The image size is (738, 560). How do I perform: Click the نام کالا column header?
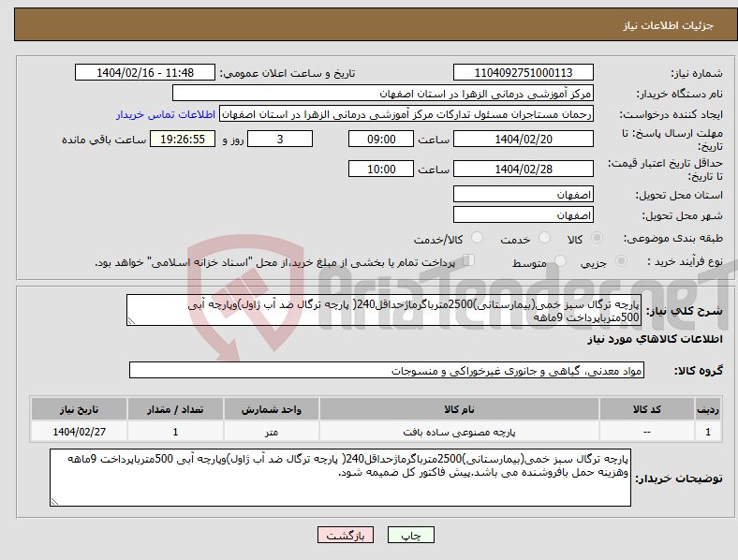click(x=459, y=409)
